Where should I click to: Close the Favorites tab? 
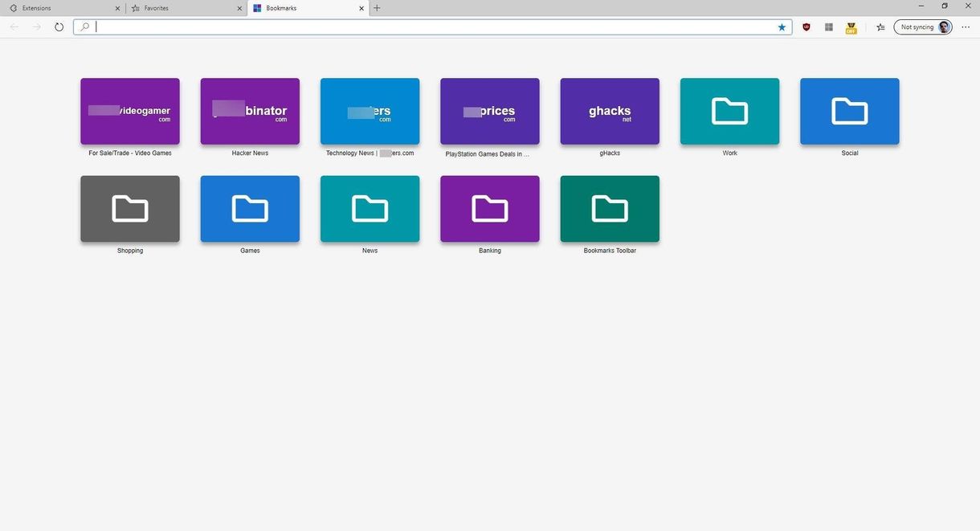point(239,8)
